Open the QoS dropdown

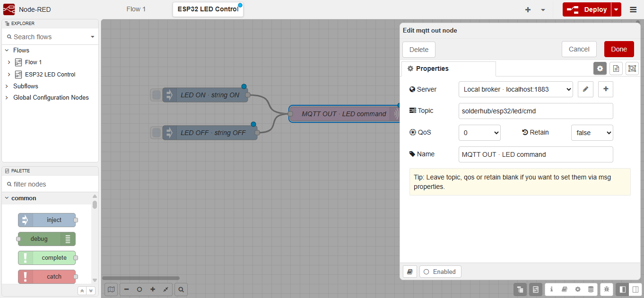[479, 133]
